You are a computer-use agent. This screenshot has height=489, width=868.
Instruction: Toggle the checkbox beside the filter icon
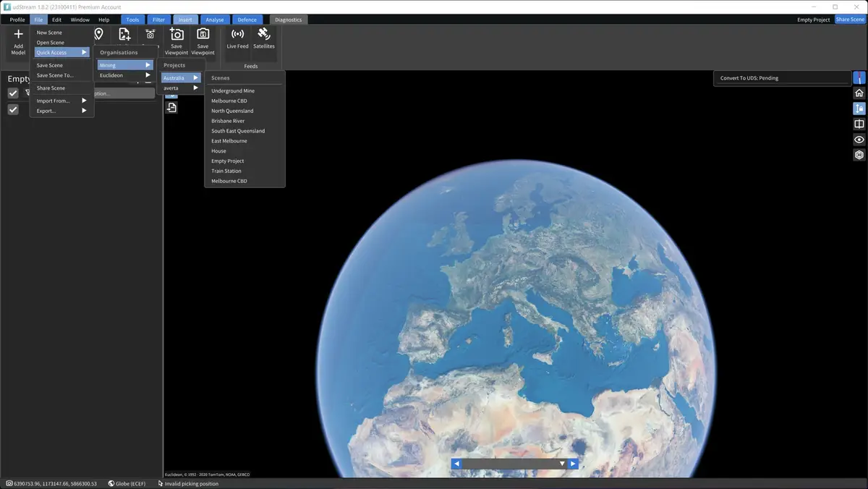[x=13, y=93]
